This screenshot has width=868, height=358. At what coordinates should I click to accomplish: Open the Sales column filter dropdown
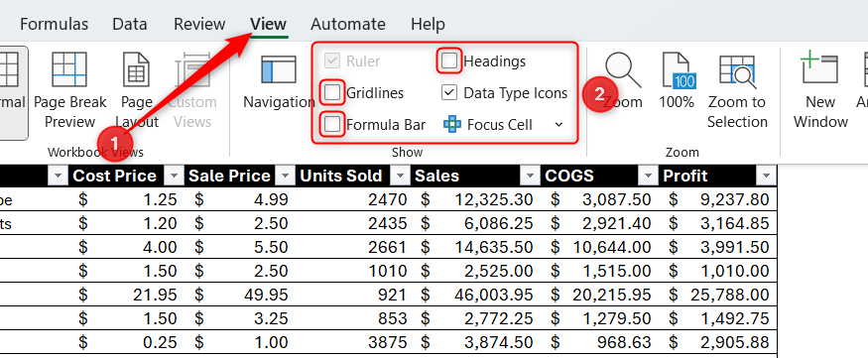531,177
